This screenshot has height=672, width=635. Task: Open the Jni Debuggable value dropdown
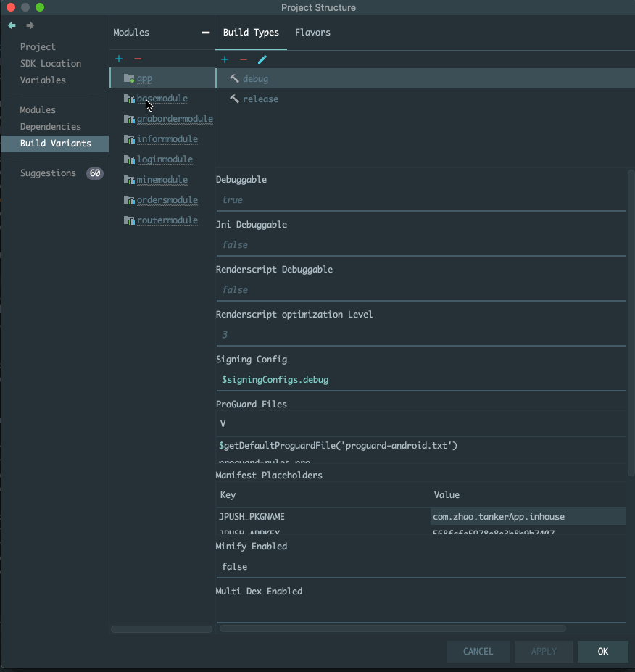(421, 245)
